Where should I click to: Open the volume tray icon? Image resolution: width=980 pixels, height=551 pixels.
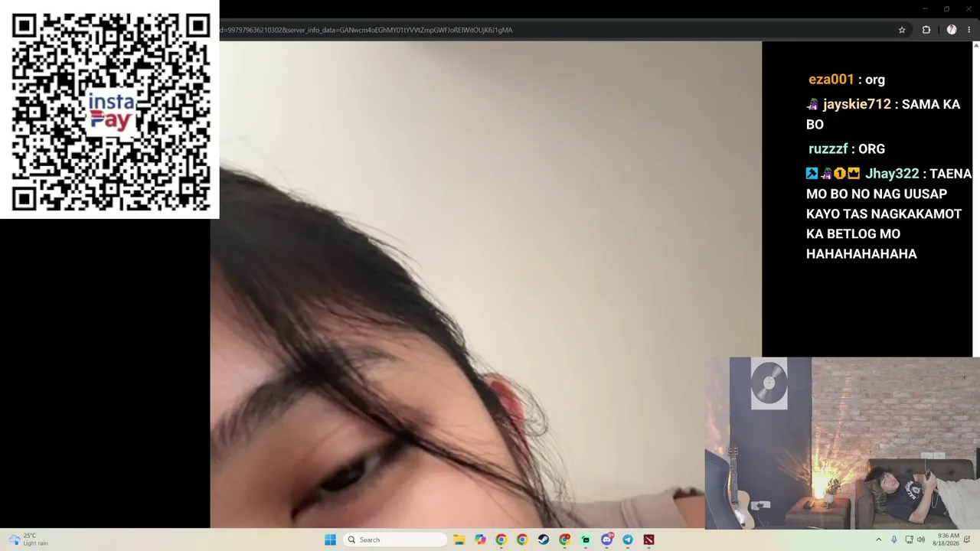click(x=920, y=540)
